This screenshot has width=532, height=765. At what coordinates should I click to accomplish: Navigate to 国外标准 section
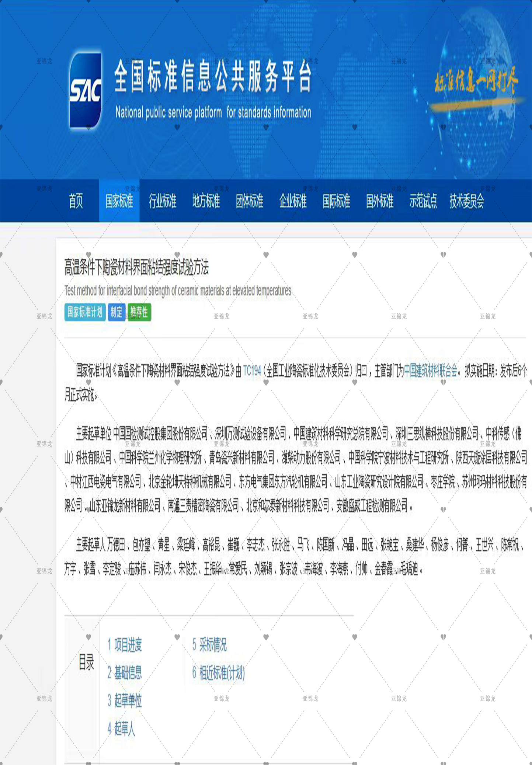(380, 201)
